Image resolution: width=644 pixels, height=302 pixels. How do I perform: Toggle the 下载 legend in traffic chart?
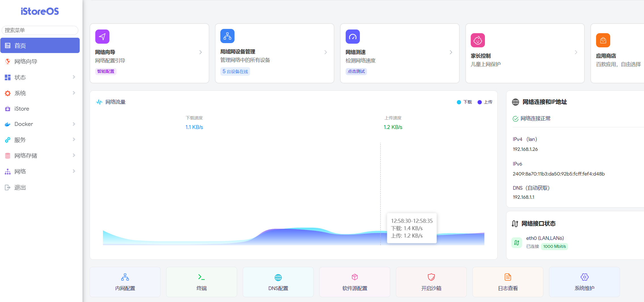[464, 102]
